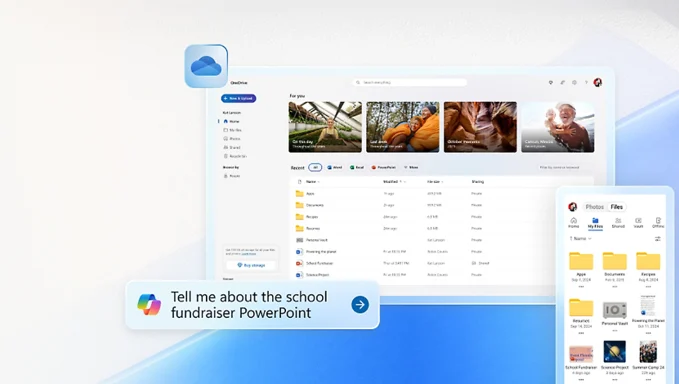Click the diamond premium icon in header
Viewport: 679px width, 384px height.
coord(550,82)
